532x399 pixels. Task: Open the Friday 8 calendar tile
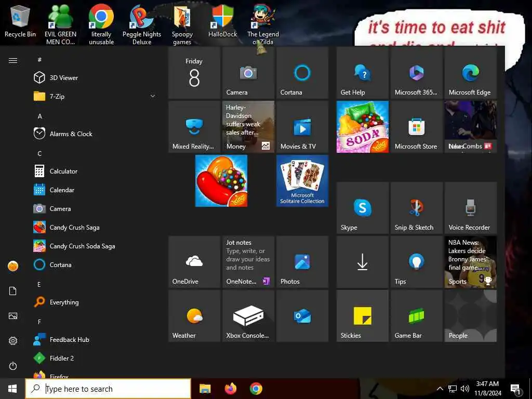tap(194, 73)
